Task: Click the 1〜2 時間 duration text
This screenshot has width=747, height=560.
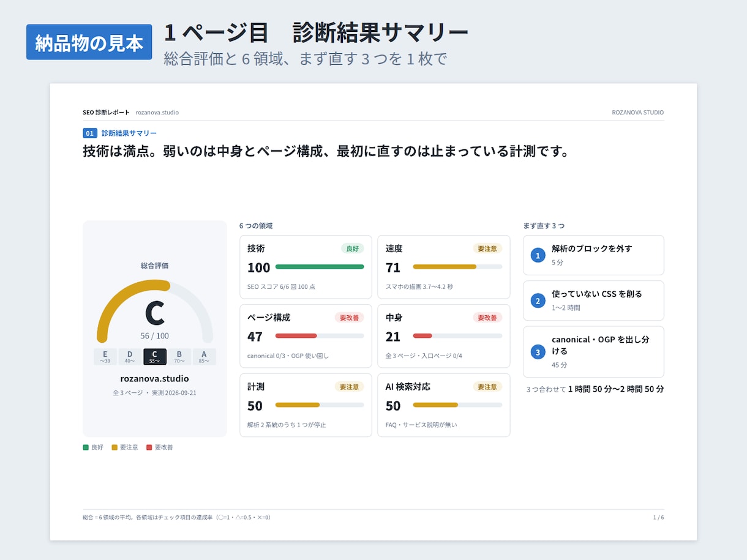Action: pyautogui.click(x=566, y=308)
